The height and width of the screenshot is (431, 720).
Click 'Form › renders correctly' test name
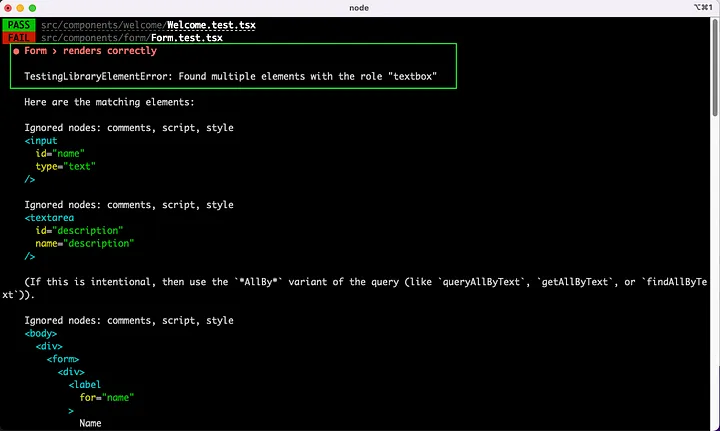pyautogui.click(x=90, y=50)
